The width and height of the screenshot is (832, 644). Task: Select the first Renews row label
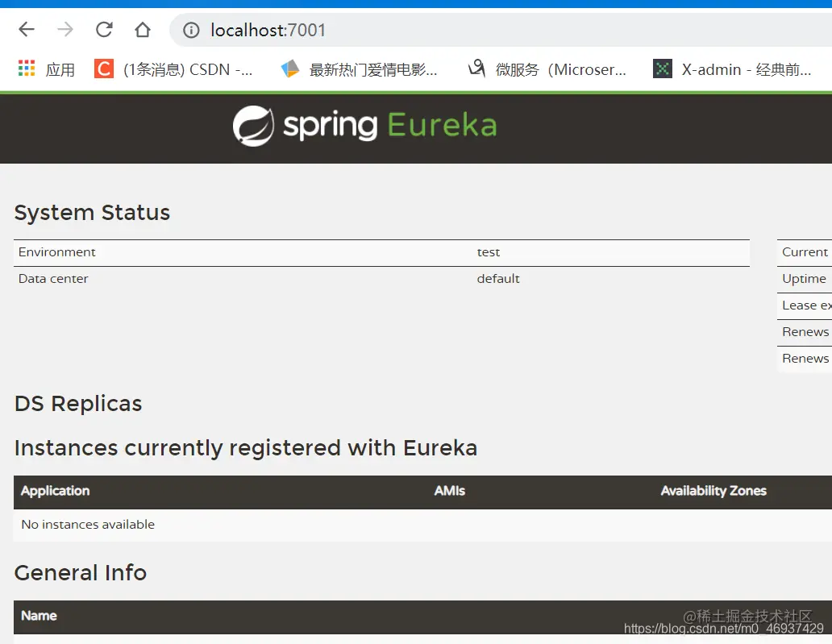(805, 331)
